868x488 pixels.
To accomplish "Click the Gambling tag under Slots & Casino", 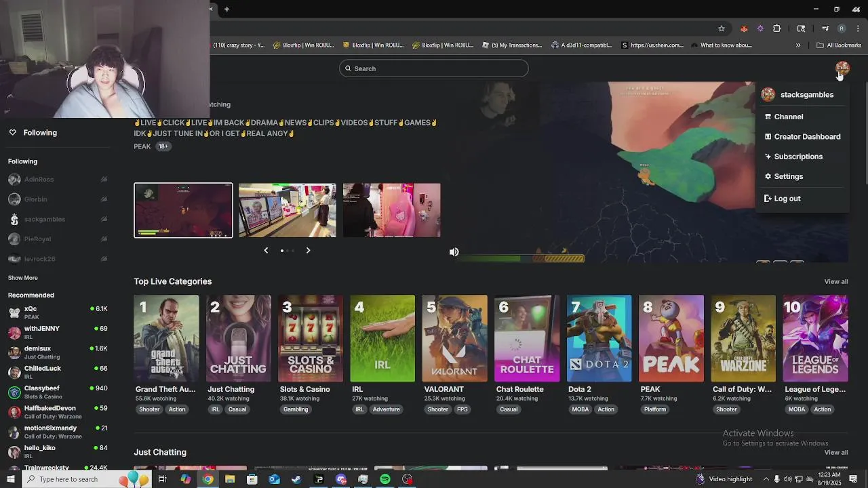I will coord(296,409).
